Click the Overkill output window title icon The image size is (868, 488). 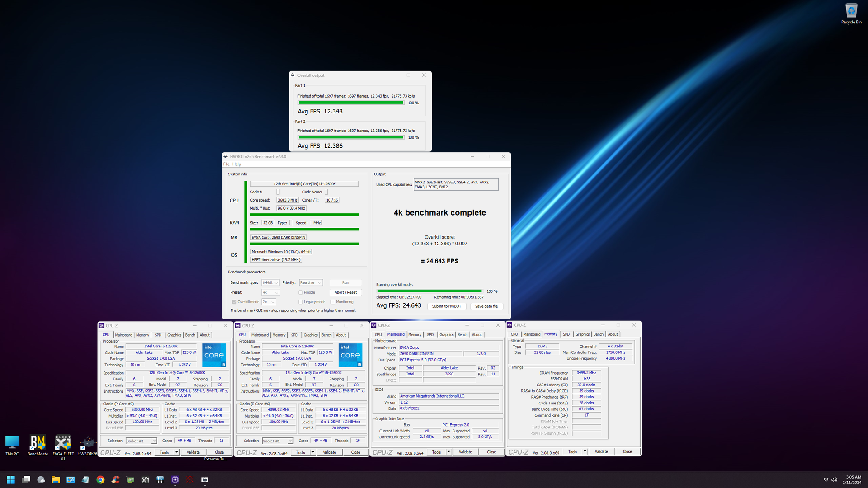[x=293, y=75]
